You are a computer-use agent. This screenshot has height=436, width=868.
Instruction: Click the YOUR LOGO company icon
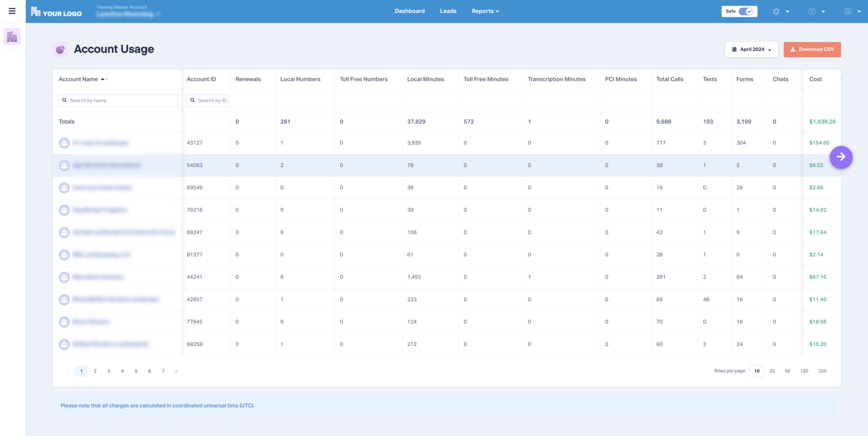(36, 11)
